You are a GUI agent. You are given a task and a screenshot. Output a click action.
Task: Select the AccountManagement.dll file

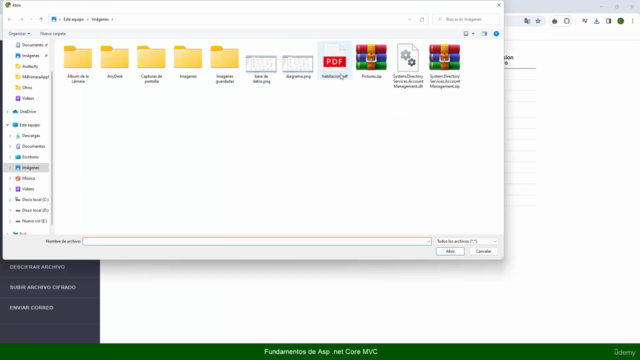coord(408,66)
